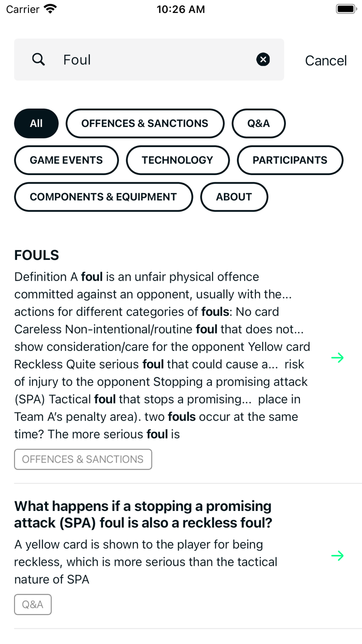Tap the Wi-Fi icon in status bar

coord(49,8)
